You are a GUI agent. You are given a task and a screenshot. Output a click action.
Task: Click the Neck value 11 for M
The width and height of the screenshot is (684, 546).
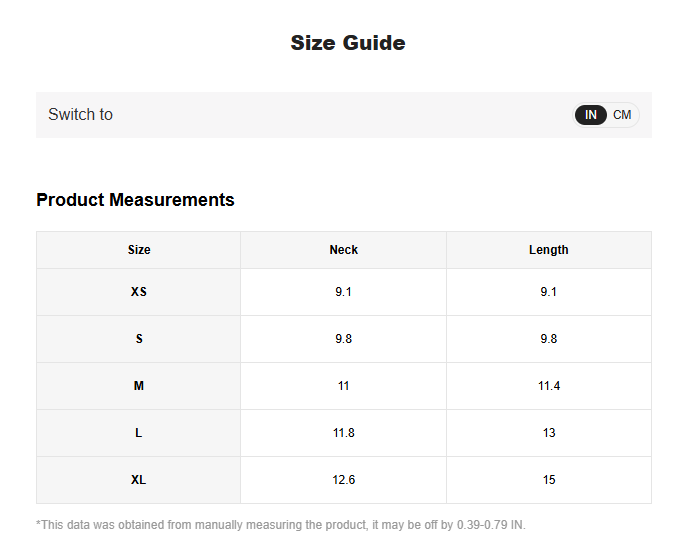343,386
